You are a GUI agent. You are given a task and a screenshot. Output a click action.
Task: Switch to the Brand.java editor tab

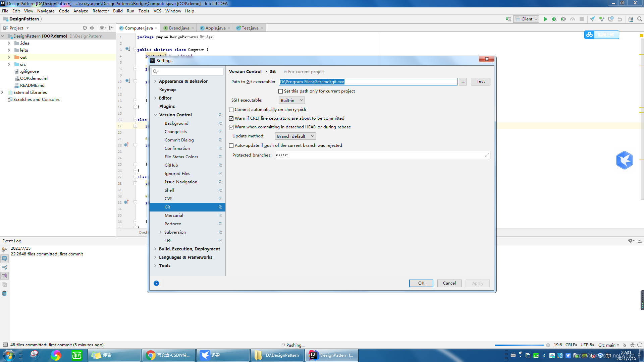(179, 28)
